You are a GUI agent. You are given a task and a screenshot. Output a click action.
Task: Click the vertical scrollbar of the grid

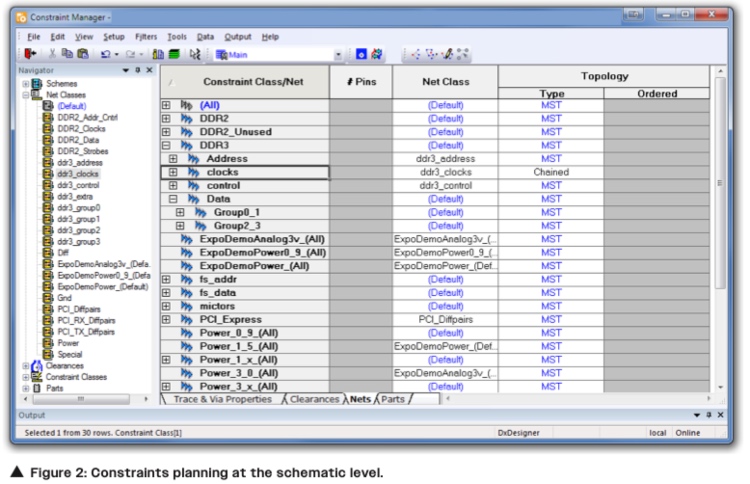click(720, 184)
